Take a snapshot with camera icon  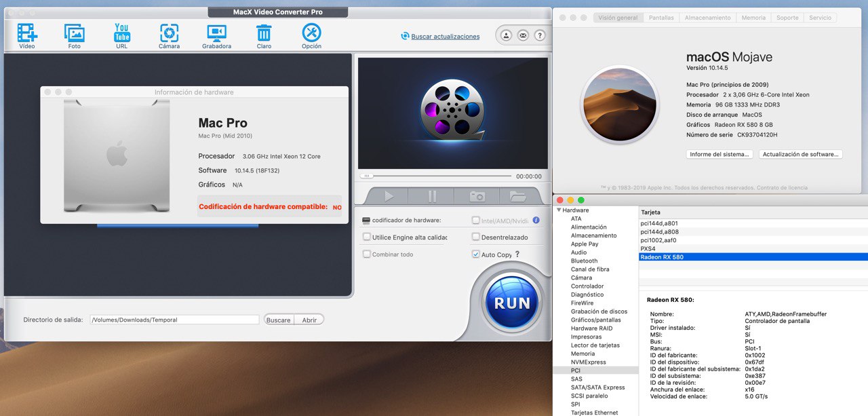[477, 196]
